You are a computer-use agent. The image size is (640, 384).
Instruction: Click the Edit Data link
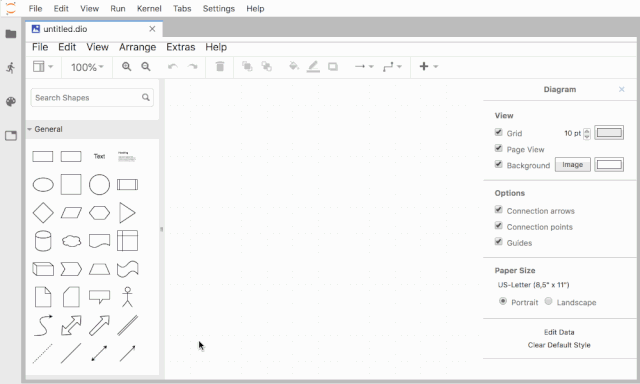click(x=559, y=332)
